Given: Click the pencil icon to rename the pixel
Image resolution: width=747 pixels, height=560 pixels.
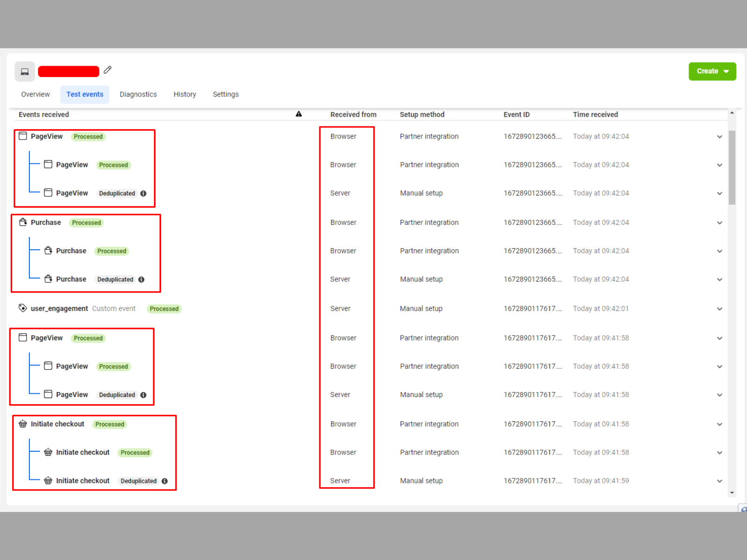Looking at the screenshot, I should pos(107,70).
